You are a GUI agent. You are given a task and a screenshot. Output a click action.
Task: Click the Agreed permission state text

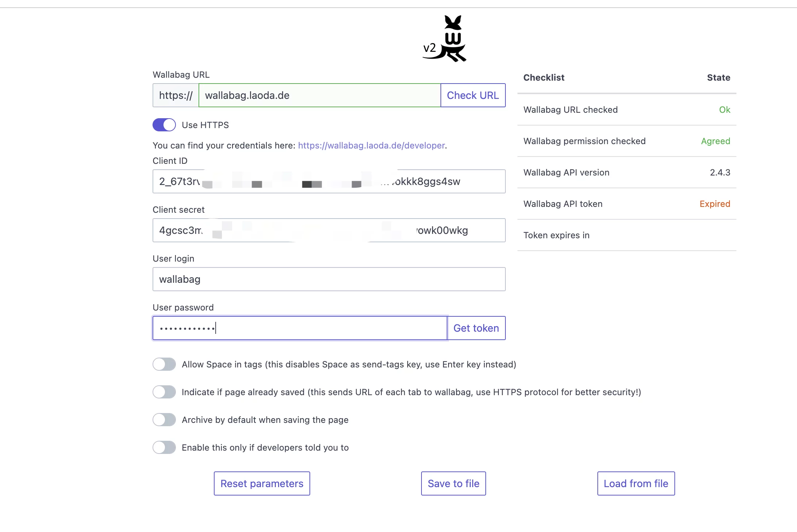click(x=715, y=141)
